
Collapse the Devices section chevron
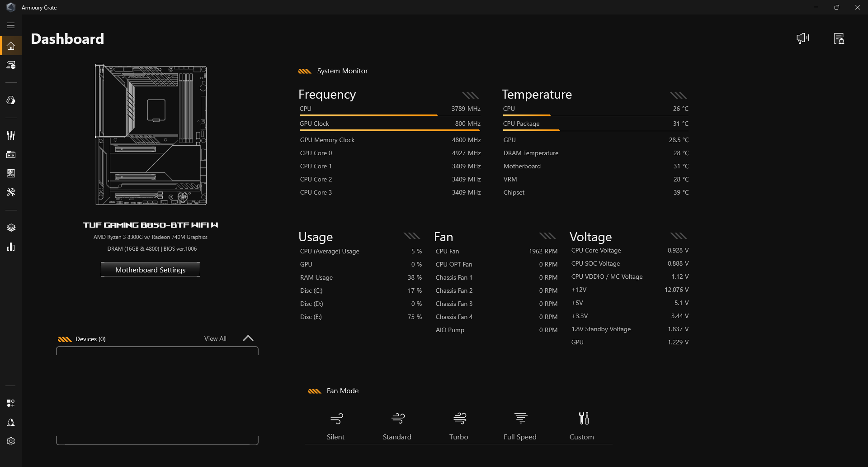pos(248,338)
